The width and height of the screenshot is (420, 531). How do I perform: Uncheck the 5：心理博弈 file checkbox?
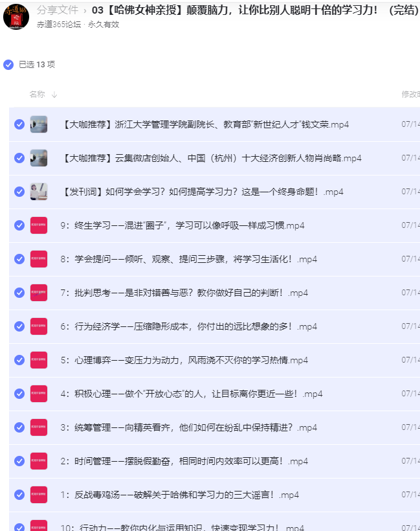[x=19, y=360]
